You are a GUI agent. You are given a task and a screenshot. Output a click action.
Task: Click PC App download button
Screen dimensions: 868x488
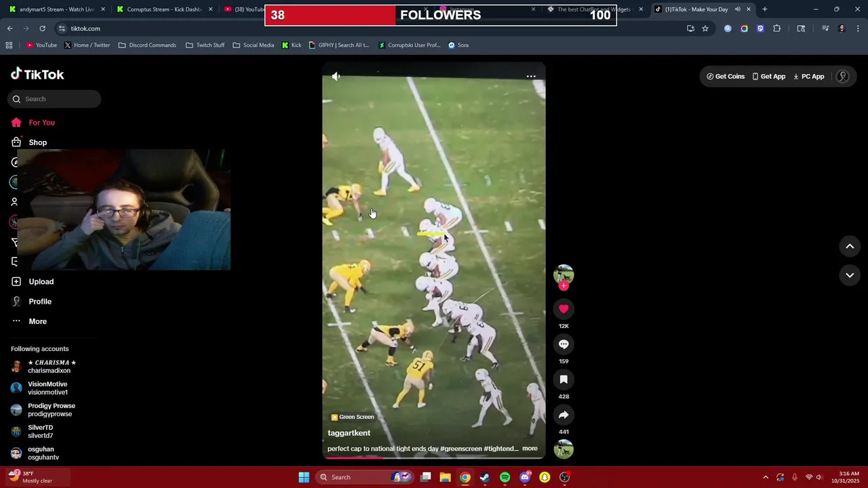coord(808,77)
